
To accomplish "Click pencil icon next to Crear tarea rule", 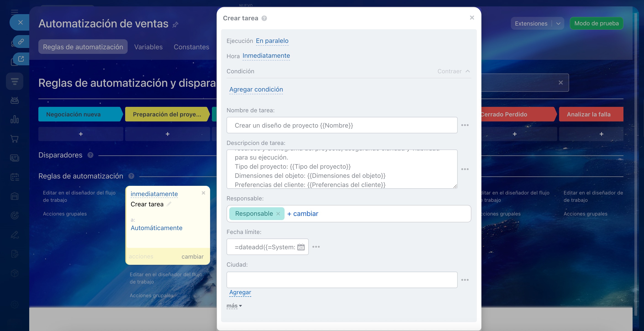I will [x=169, y=204].
